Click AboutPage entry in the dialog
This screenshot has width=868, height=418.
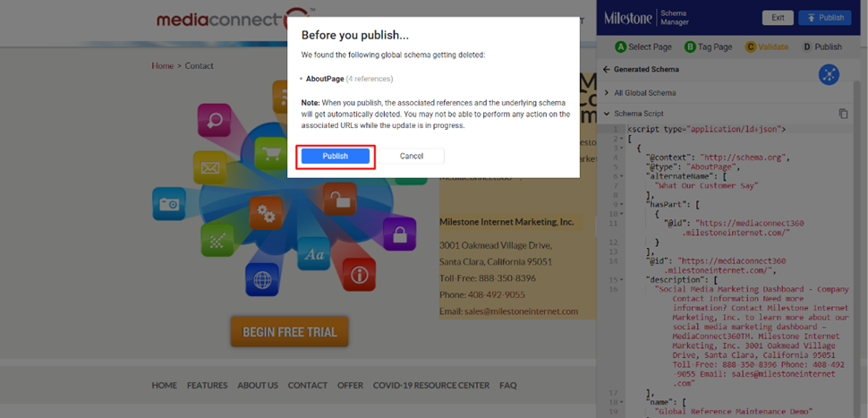tap(325, 79)
